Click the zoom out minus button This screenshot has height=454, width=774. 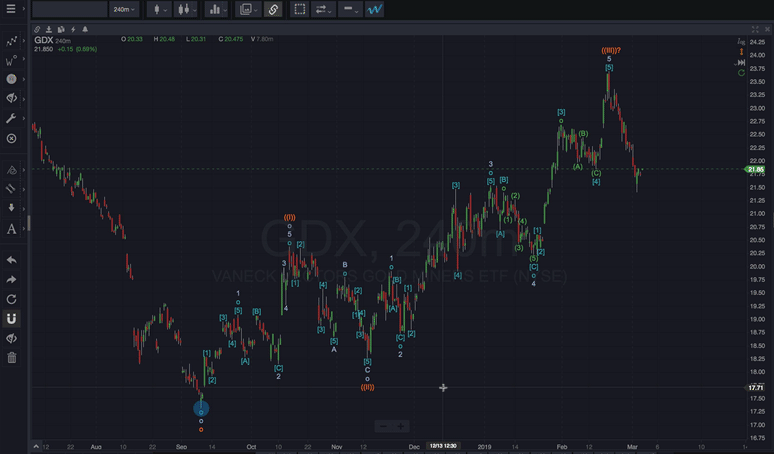(x=384, y=426)
